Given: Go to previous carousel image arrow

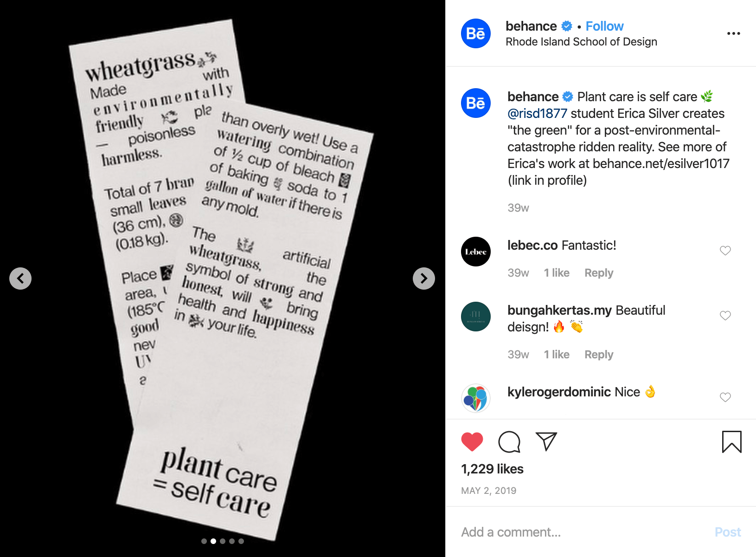Looking at the screenshot, I should [x=20, y=278].
